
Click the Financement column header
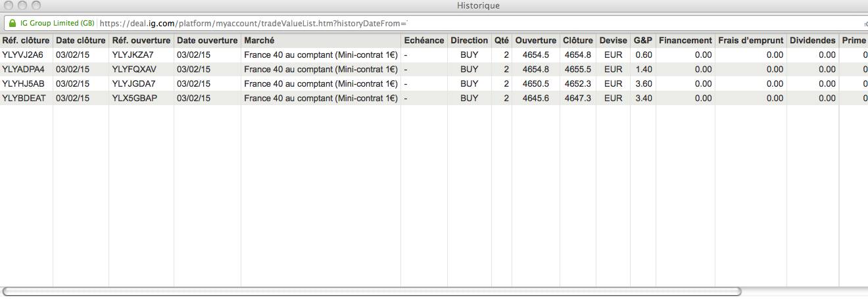685,41
